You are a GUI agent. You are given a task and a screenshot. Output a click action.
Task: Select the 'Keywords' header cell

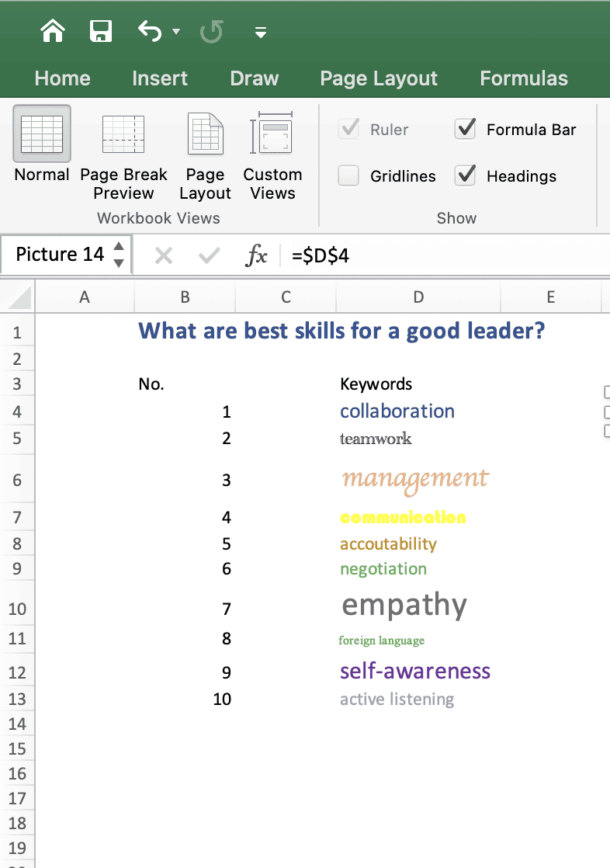tap(376, 384)
